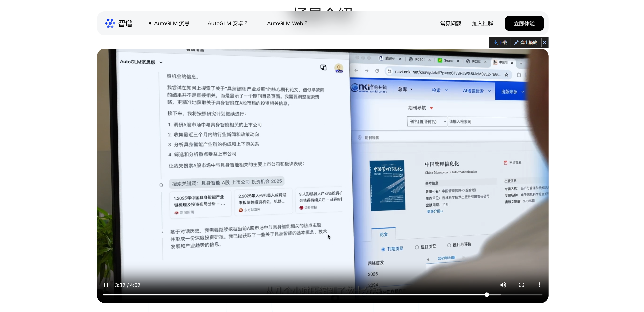This screenshot has width=644, height=312.
Task: Open the AutoGLM 安卓 external link
Action: pyautogui.click(x=227, y=24)
